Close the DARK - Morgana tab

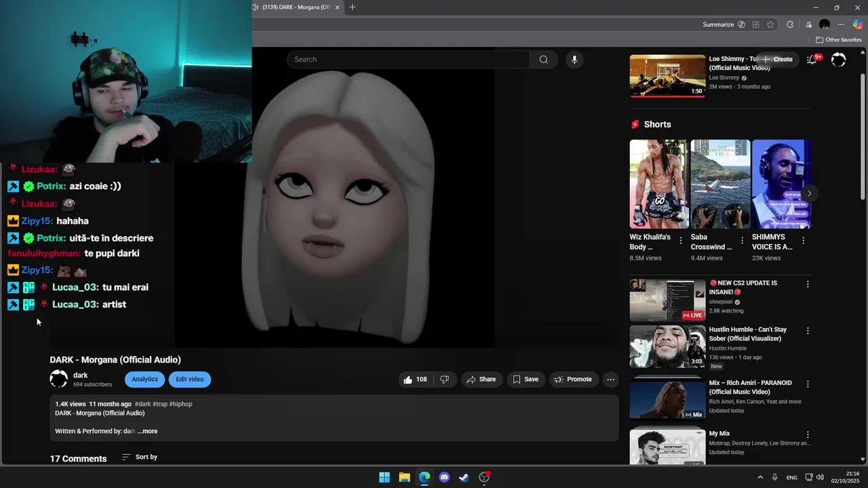(337, 7)
